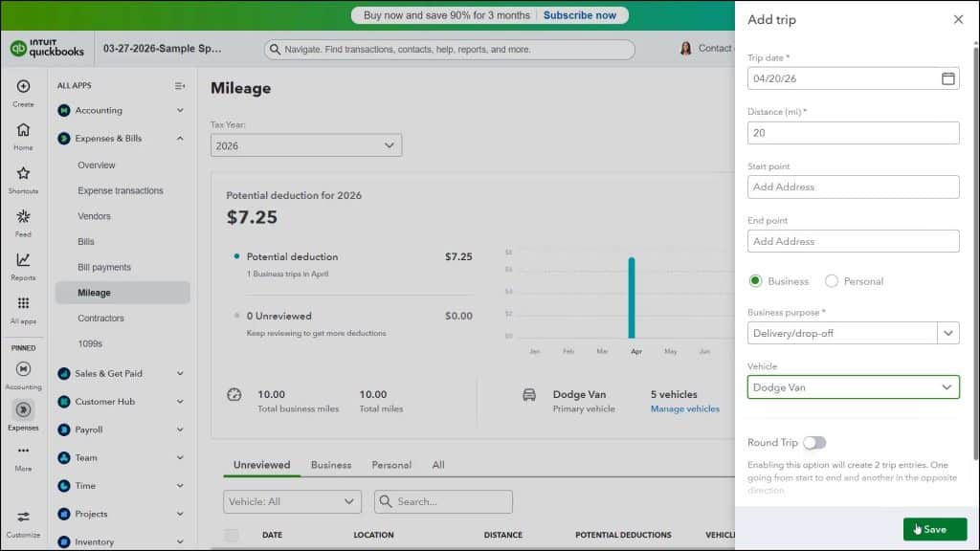980x551 pixels.
Task: Click the Trip date calendar icon
Action: coord(947,78)
